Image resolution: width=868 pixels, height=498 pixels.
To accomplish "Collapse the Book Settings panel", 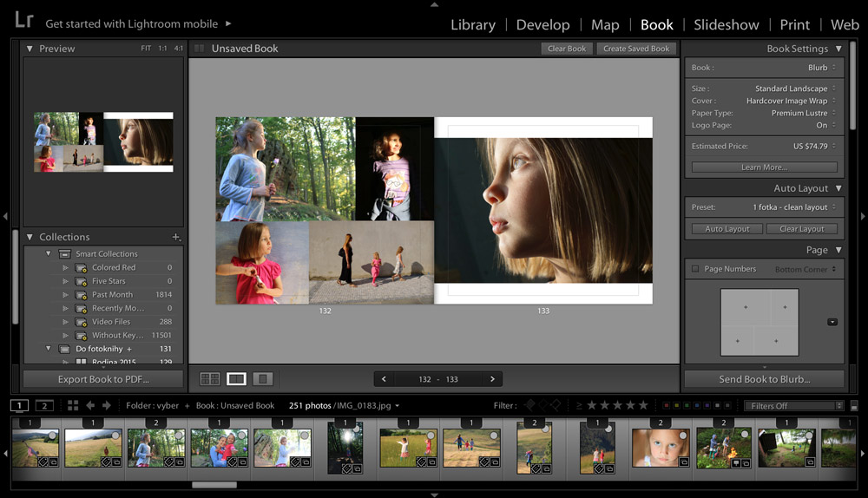I will pos(838,49).
